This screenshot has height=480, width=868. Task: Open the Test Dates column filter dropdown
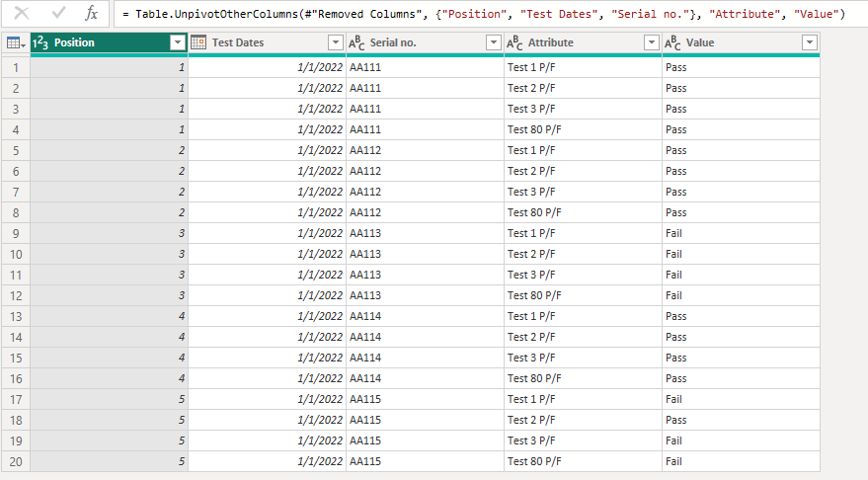coord(336,42)
